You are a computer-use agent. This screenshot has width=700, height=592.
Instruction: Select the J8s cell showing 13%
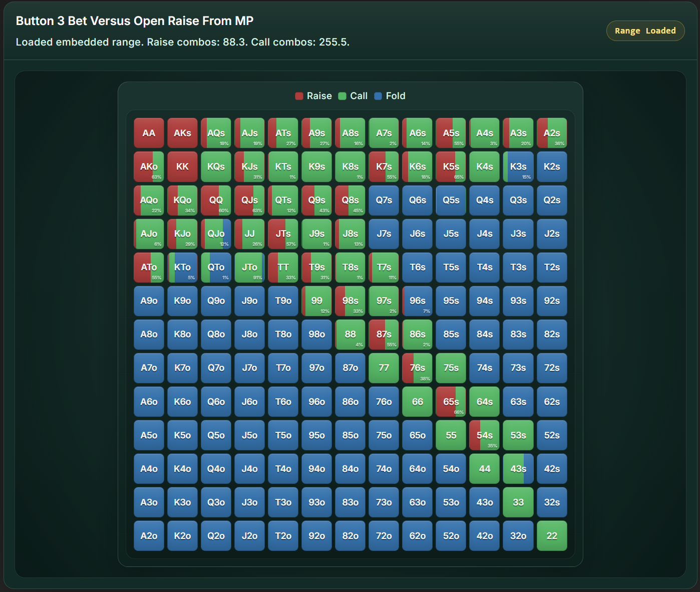pos(350,234)
